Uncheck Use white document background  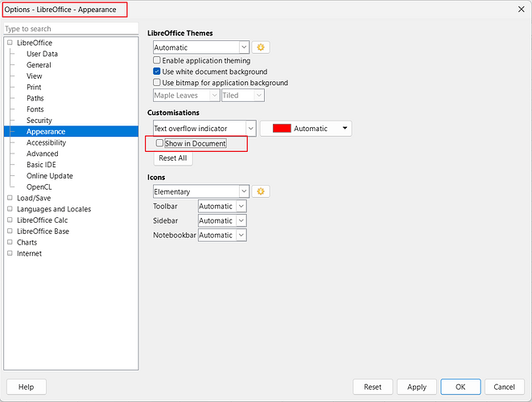pyautogui.click(x=158, y=72)
